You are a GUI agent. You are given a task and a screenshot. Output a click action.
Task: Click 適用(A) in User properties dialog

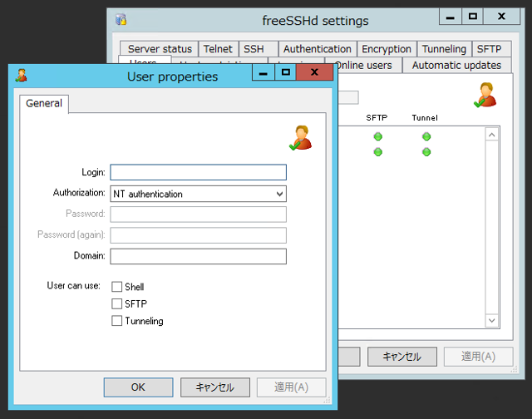(292, 387)
